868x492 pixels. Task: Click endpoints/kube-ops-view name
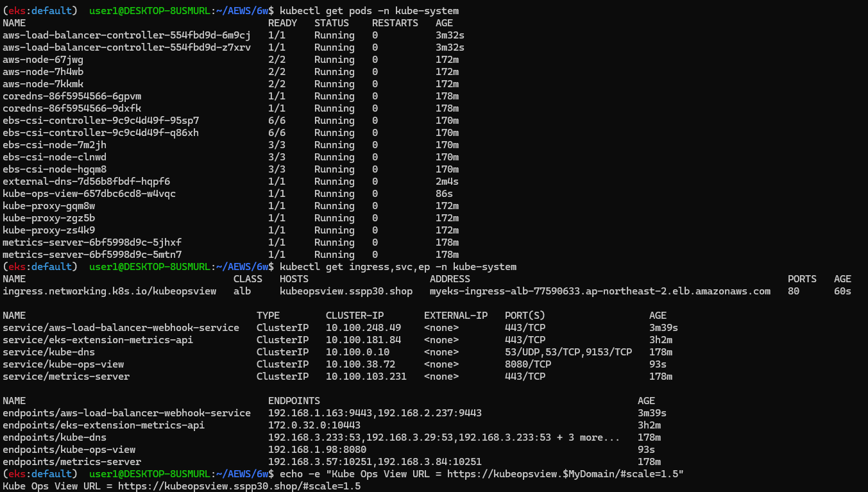(x=69, y=450)
